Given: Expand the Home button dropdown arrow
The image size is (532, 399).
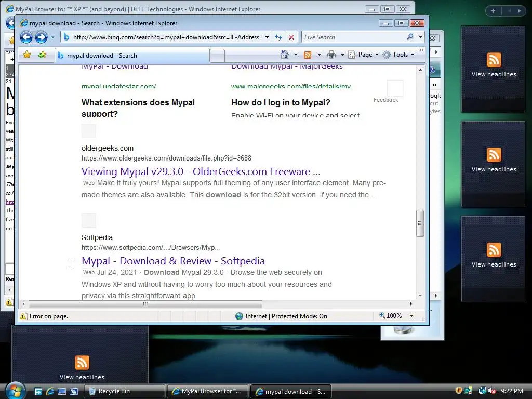Looking at the screenshot, I should click(296, 55).
